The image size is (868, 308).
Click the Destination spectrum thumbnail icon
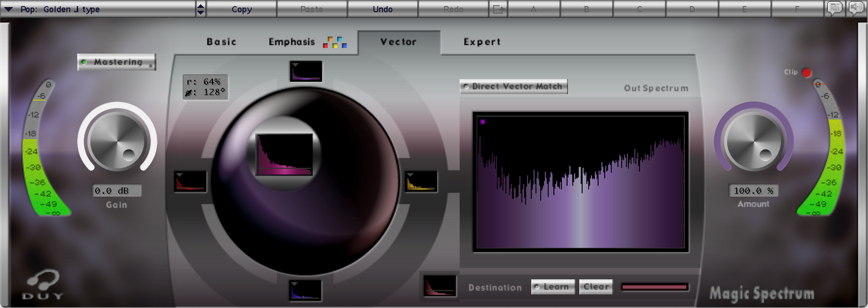click(439, 287)
